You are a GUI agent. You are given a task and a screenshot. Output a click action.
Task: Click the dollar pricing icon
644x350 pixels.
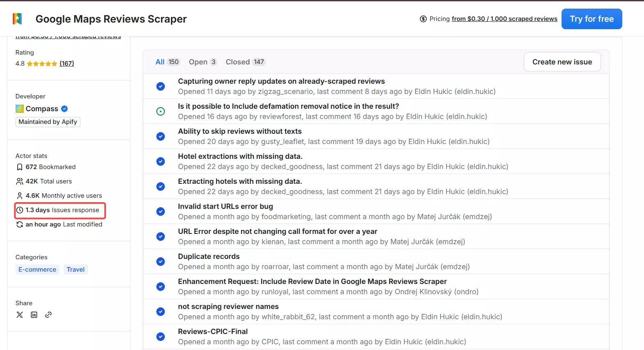coord(423,19)
